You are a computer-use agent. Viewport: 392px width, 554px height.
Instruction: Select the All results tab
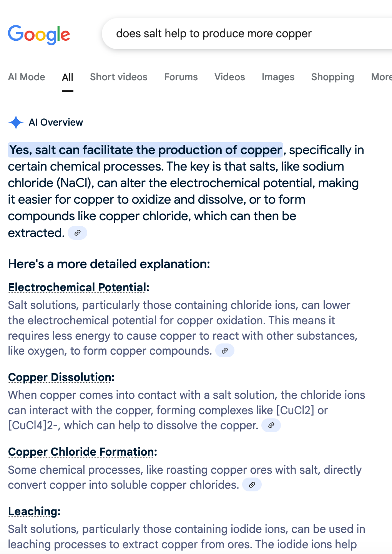(x=68, y=78)
